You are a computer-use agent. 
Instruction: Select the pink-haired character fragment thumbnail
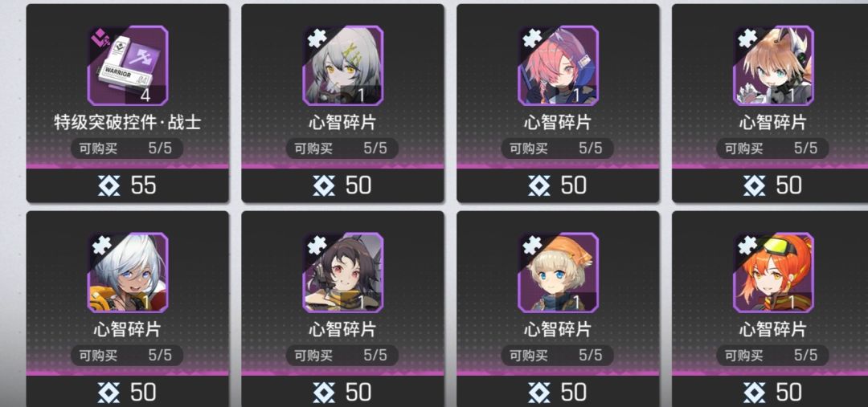click(x=558, y=65)
